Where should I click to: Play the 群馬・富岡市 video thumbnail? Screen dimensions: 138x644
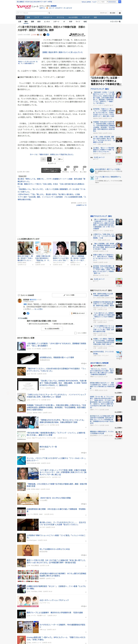[119, 296]
